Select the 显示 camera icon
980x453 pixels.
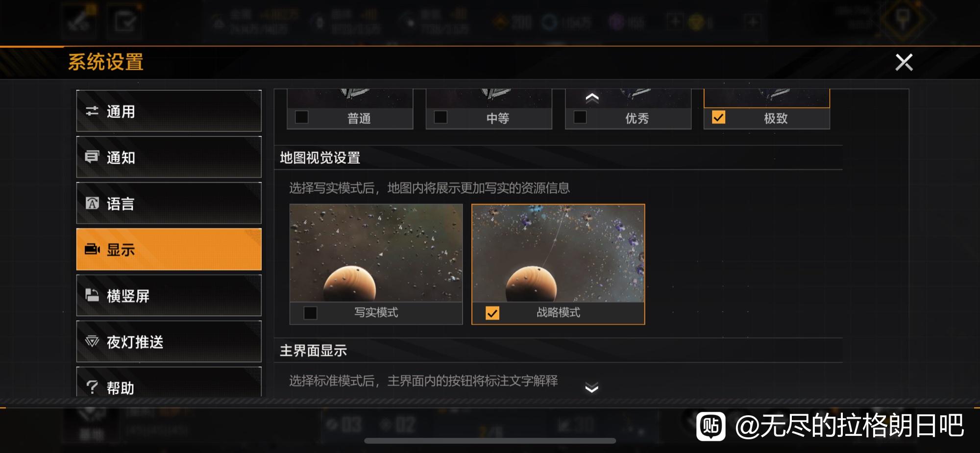click(x=92, y=249)
